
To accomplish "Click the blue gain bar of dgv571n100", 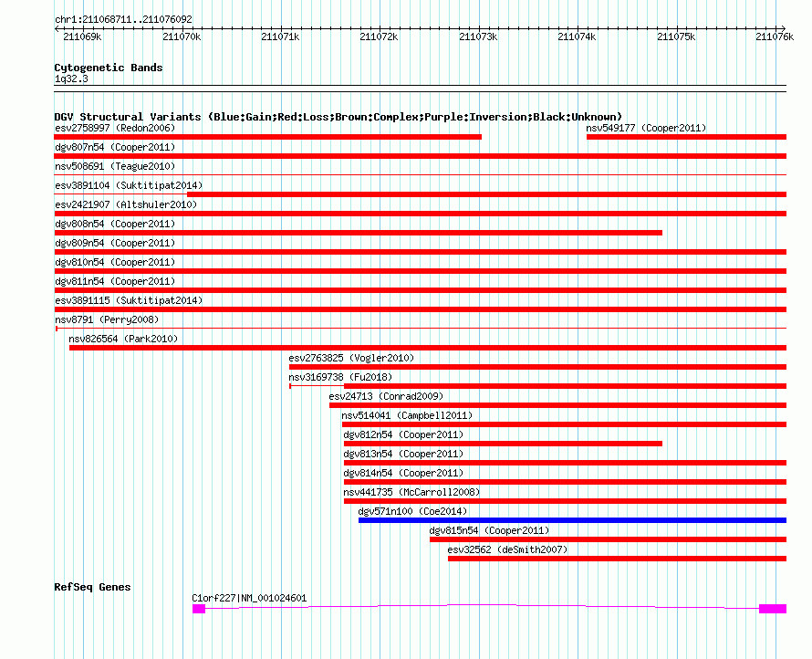I will pyautogui.click(x=572, y=520).
